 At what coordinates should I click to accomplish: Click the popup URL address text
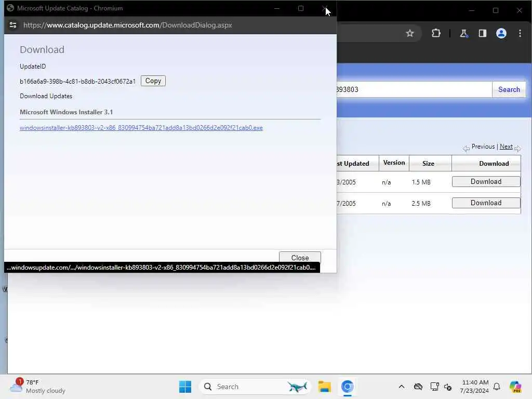pos(128,25)
